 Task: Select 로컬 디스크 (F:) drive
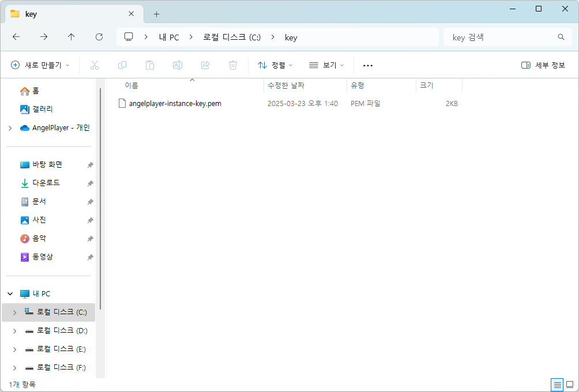click(x=55, y=368)
